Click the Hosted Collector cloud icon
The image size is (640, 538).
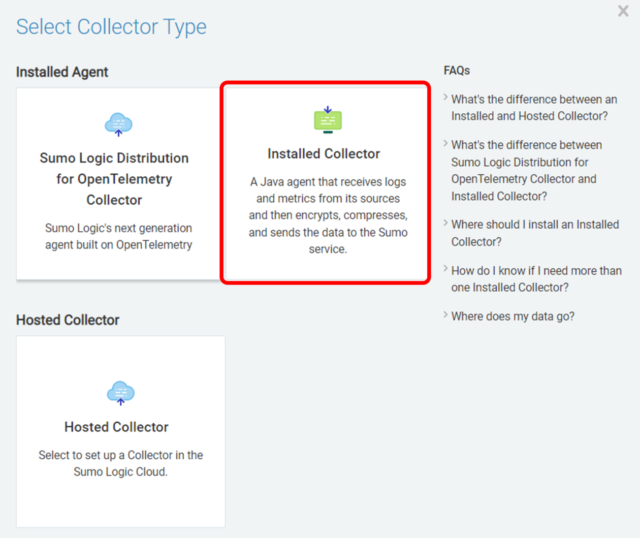point(120,393)
